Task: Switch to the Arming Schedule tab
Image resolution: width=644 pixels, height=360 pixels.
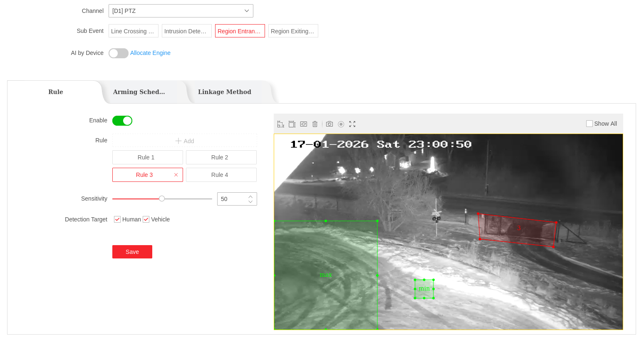Action: pos(139,92)
